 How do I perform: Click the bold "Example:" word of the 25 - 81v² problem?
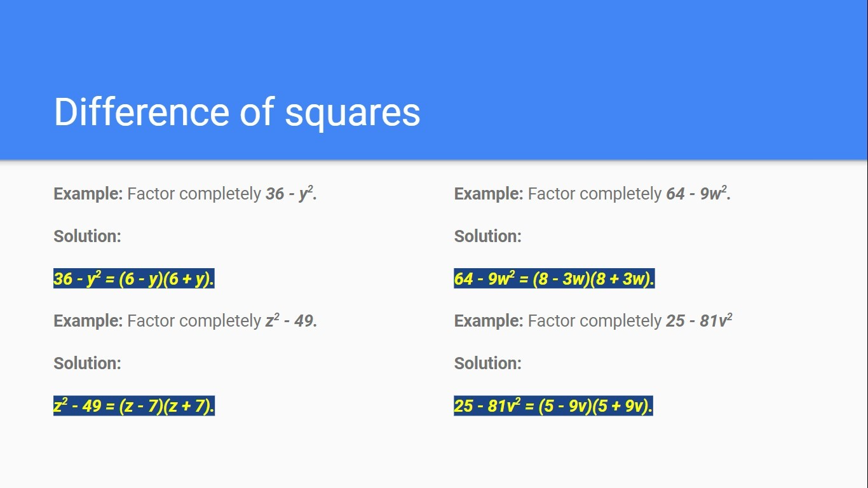[x=489, y=321]
